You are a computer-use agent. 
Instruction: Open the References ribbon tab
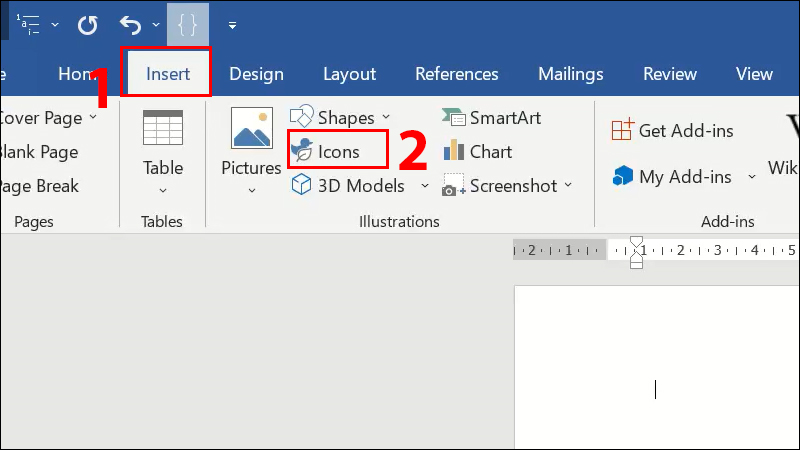tap(456, 74)
